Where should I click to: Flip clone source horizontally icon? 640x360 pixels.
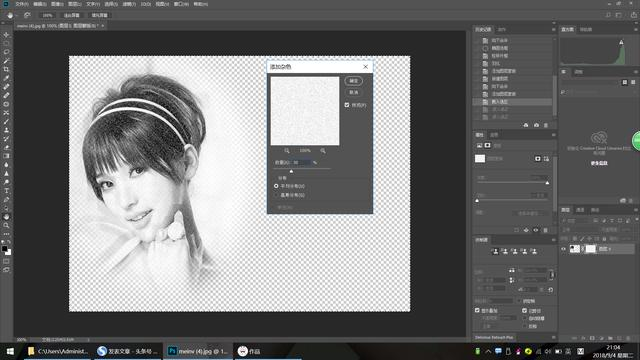[512, 270]
